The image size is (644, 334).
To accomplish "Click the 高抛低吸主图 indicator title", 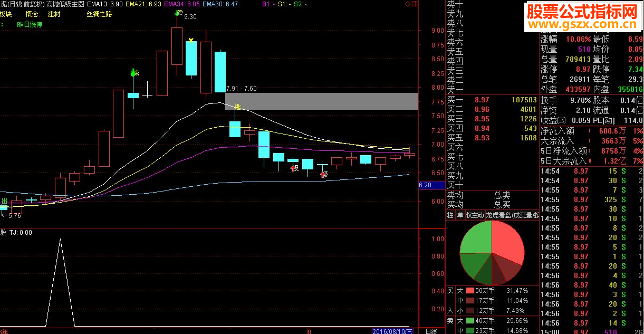I will pyautogui.click(x=65, y=4).
